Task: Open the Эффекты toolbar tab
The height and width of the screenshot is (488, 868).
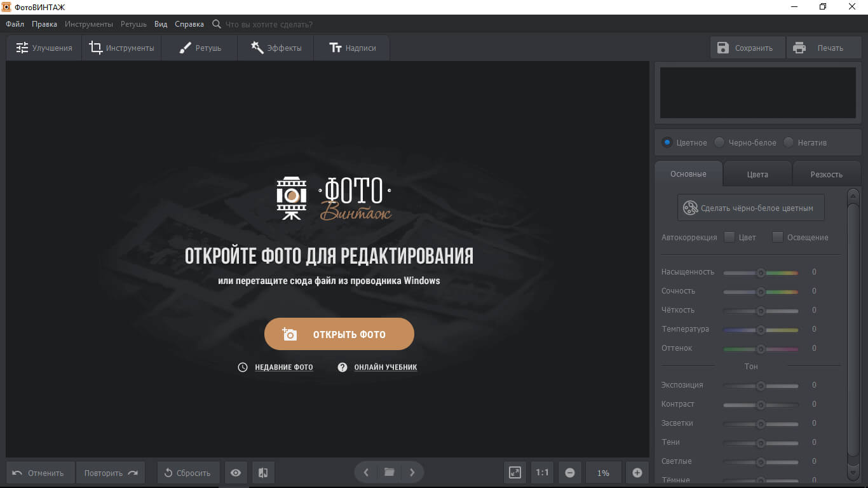Action: (x=276, y=48)
